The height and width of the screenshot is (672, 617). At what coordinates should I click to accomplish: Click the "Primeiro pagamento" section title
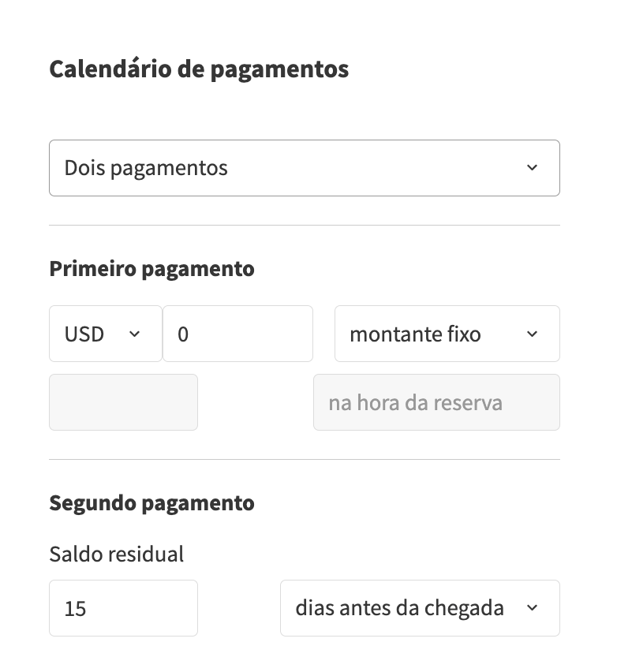coord(152,268)
